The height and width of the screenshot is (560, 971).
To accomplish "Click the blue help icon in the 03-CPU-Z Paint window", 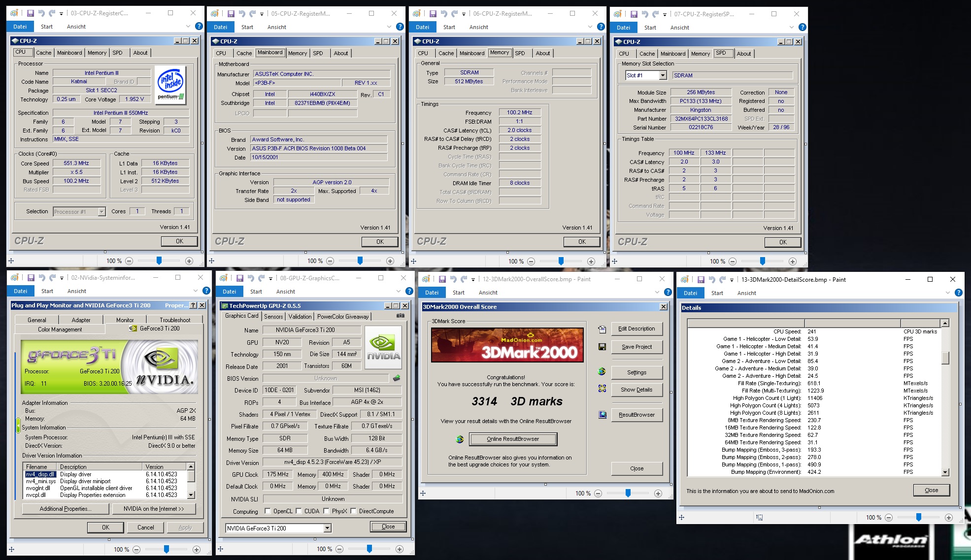I will 199,26.
